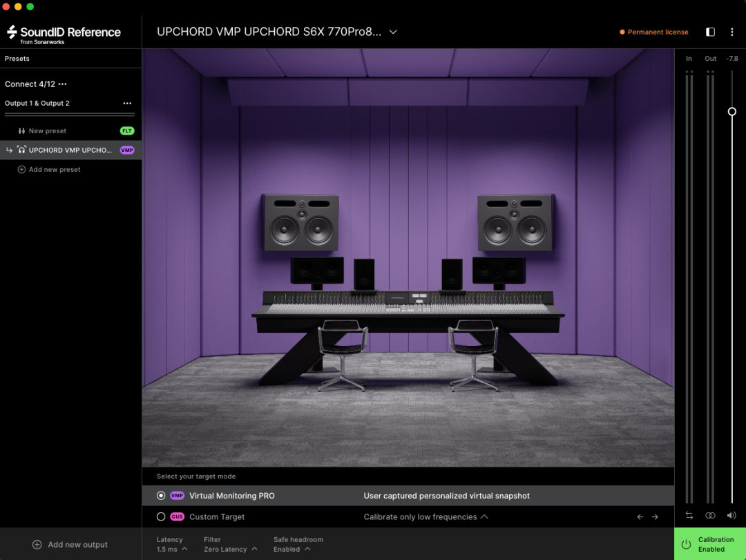The height and width of the screenshot is (560, 746).
Task: Go to the previous target with left arrow
Action: (x=640, y=516)
